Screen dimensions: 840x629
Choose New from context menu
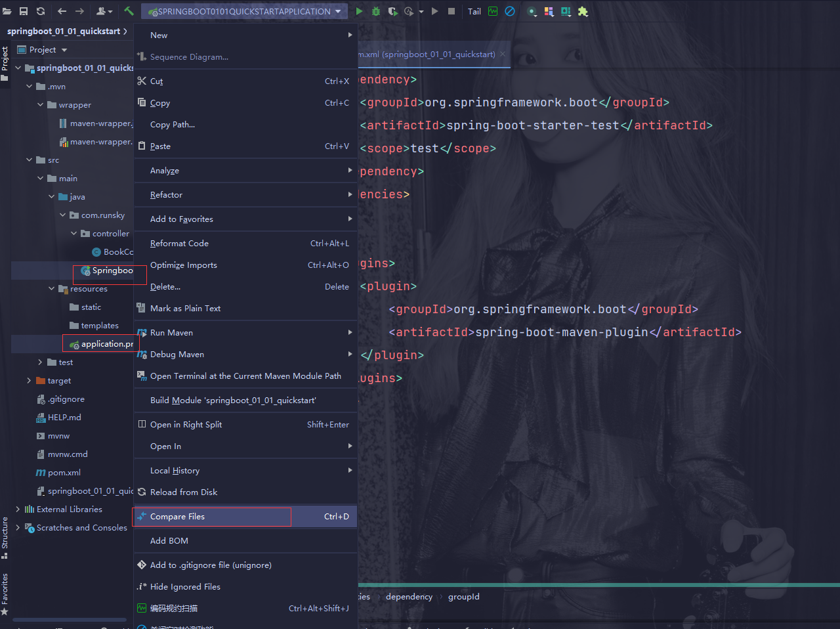[x=245, y=35]
